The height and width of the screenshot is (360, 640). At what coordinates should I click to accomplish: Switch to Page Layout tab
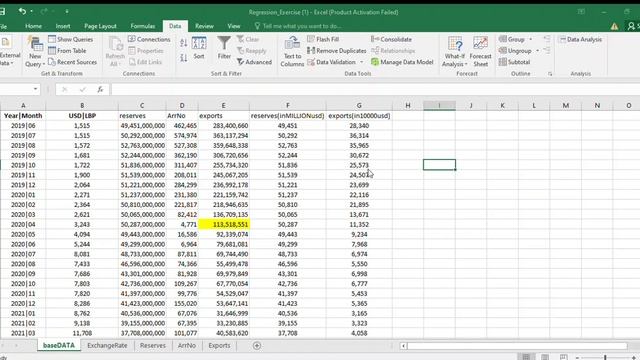point(100,26)
